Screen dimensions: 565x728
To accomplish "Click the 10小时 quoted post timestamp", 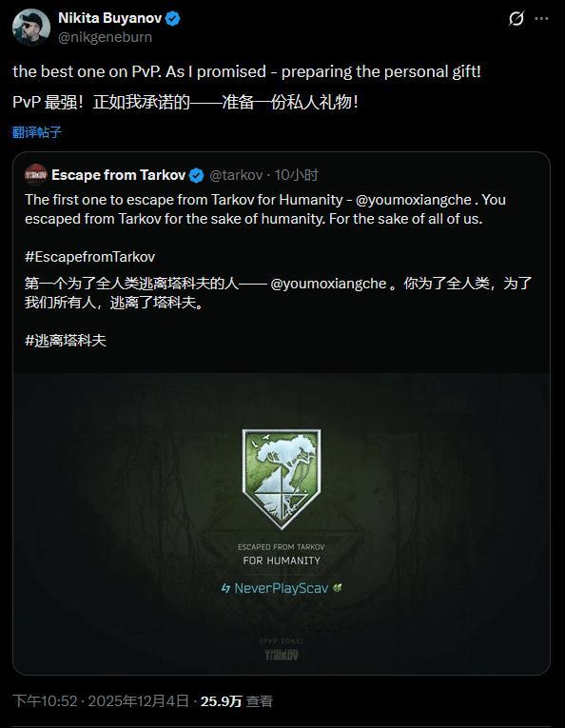I will pos(297,175).
